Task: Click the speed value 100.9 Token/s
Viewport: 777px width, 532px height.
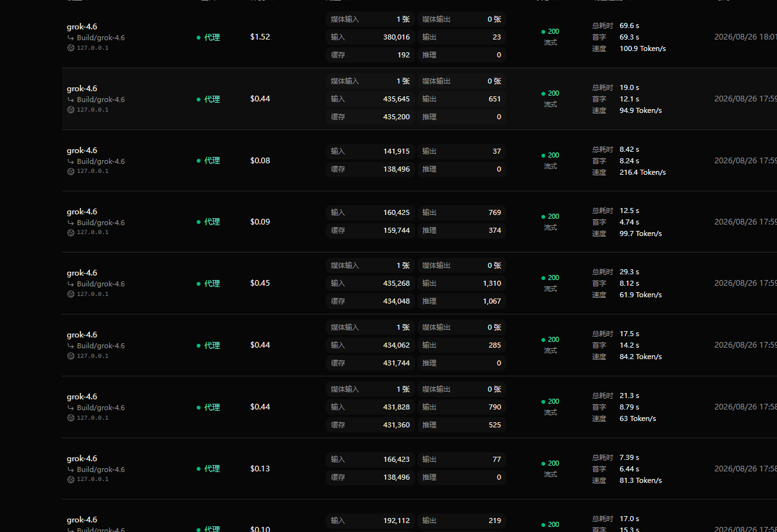Action: click(643, 48)
